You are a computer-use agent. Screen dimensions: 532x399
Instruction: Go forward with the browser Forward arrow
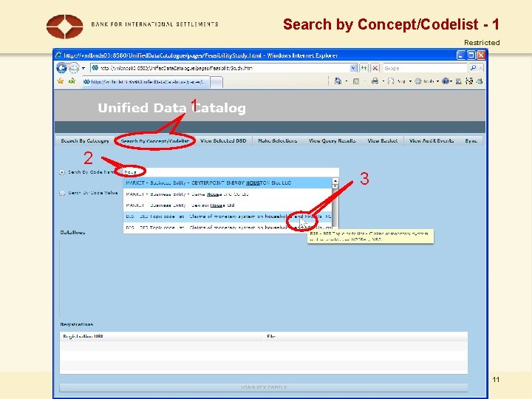click(74, 68)
